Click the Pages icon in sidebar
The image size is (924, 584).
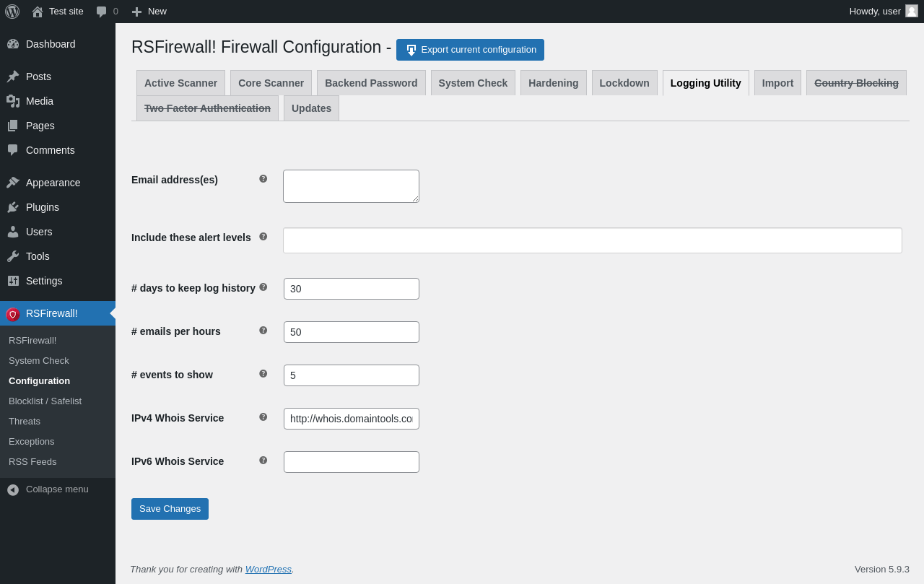point(13,126)
